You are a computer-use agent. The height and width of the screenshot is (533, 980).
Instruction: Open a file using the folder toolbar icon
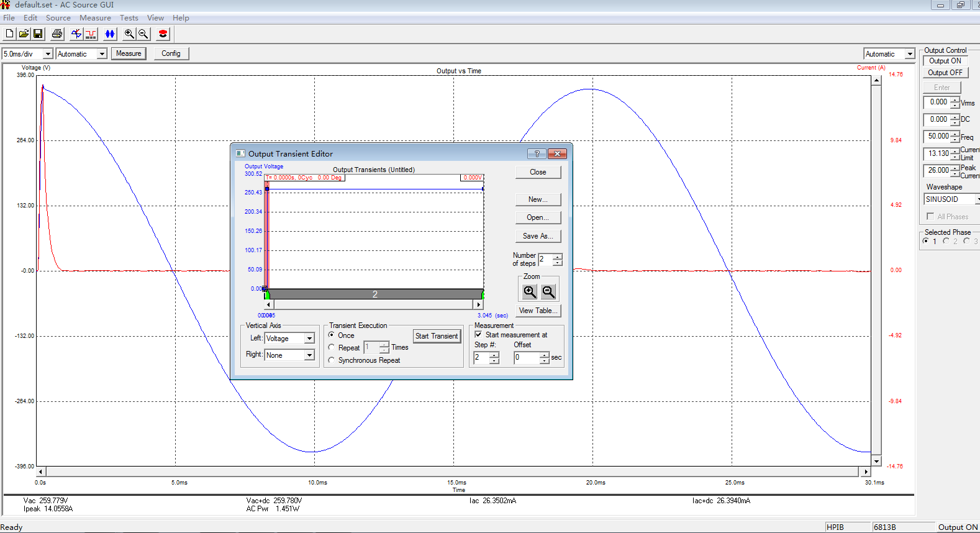24,34
